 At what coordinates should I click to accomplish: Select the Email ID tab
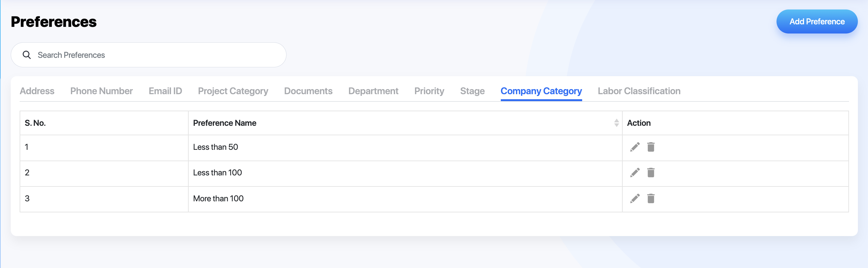pos(165,91)
